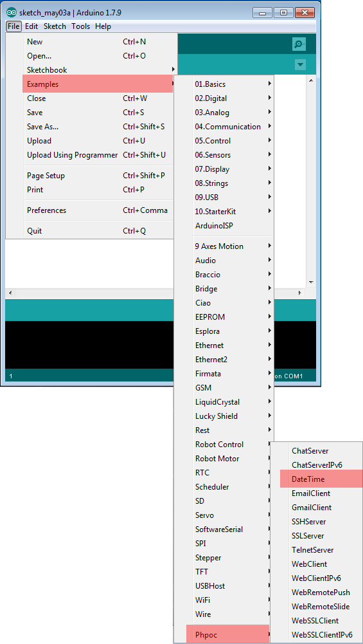363x644 pixels.
Task: Open the Sketch menu
Action: [x=55, y=26]
